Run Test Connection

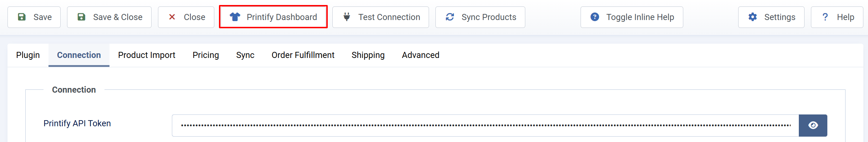tap(381, 17)
